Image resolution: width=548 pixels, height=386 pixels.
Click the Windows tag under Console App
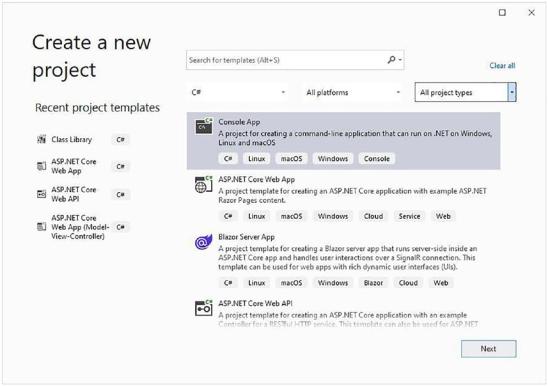333,159
